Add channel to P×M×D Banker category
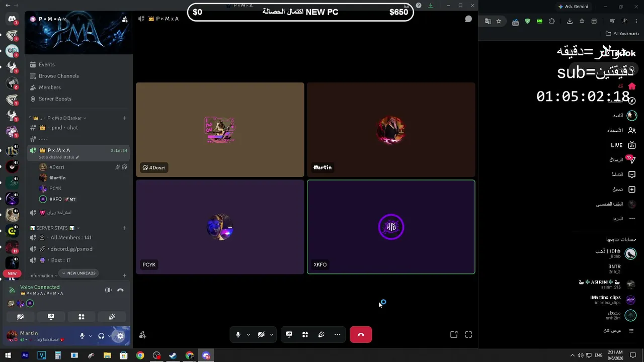644x362 pixels. pyautogui.click(x=124, y=118)
